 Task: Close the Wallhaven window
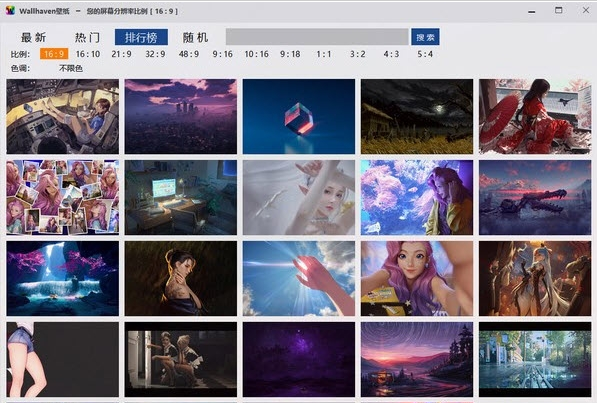pos(586,10)
